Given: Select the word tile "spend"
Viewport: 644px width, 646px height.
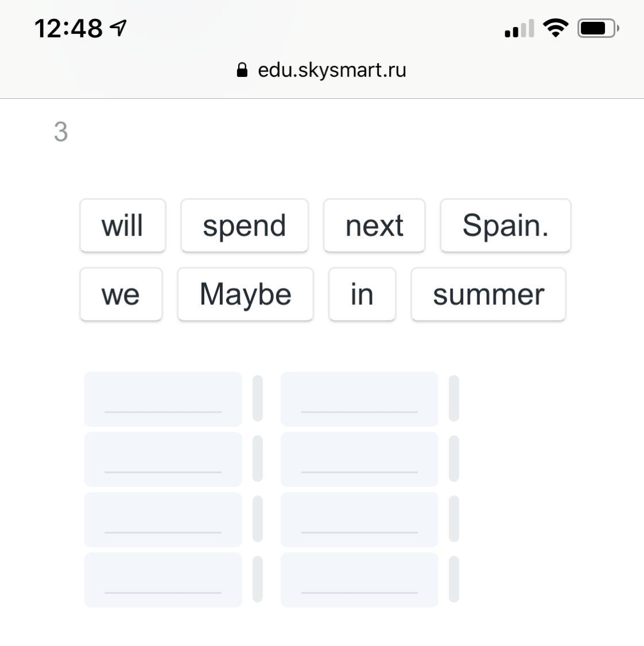Looking at the screenshot, I should [245, 226].
